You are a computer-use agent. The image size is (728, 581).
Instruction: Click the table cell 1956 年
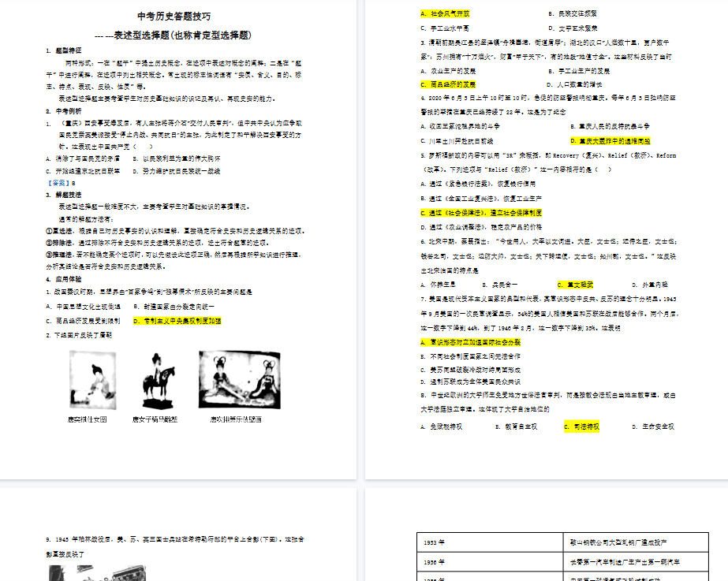[x=490, y=562]
